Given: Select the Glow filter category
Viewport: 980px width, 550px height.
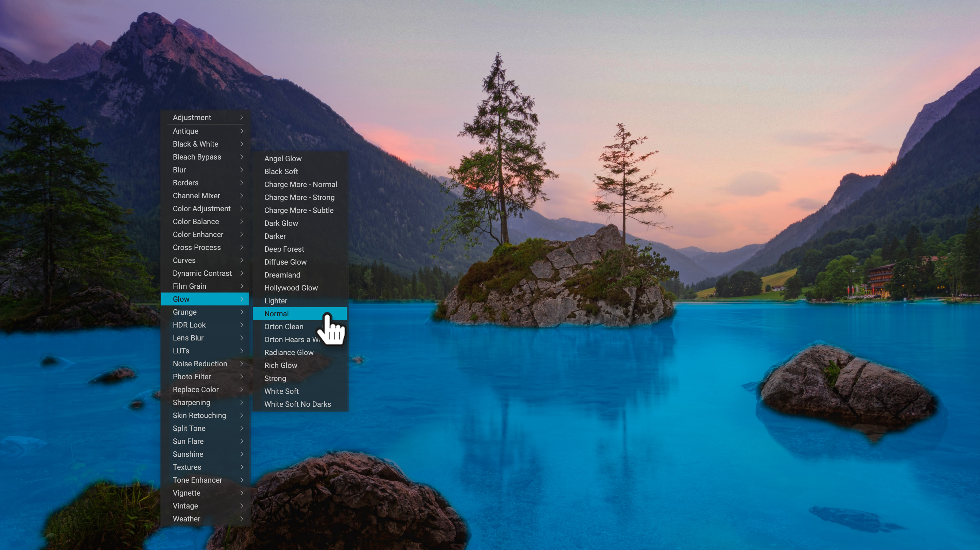Looking at the screenshot, I should tap(205, 299).
